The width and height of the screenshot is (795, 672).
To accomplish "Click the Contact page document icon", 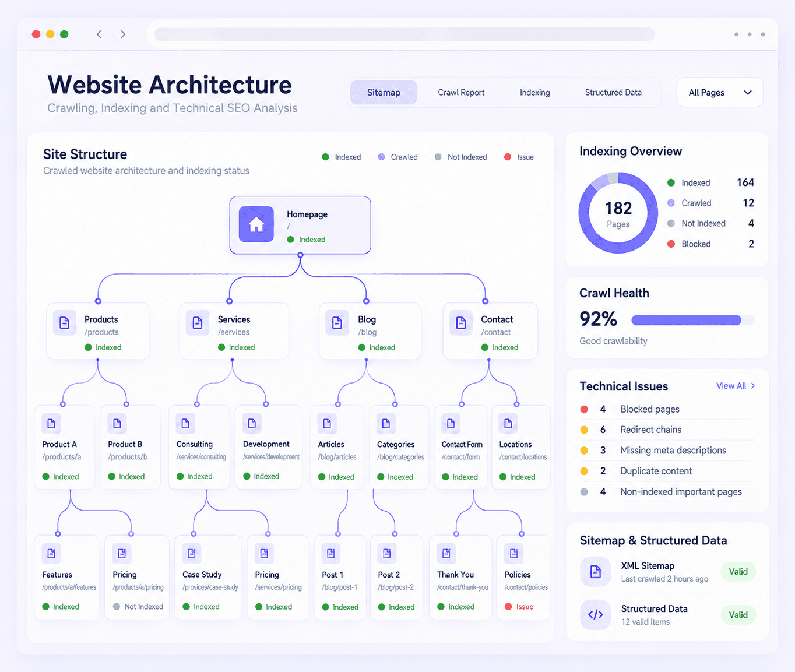I will (461, 323).
